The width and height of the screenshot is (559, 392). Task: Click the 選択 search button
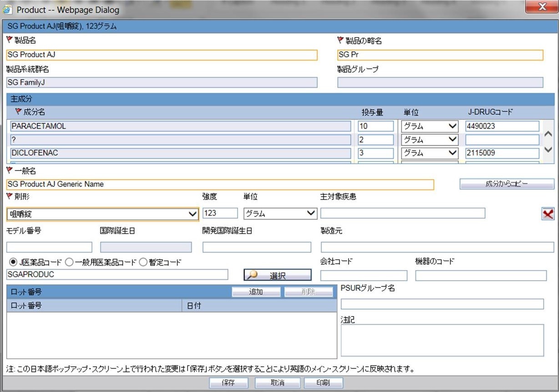pyautogui.click(x=278, y=275)
